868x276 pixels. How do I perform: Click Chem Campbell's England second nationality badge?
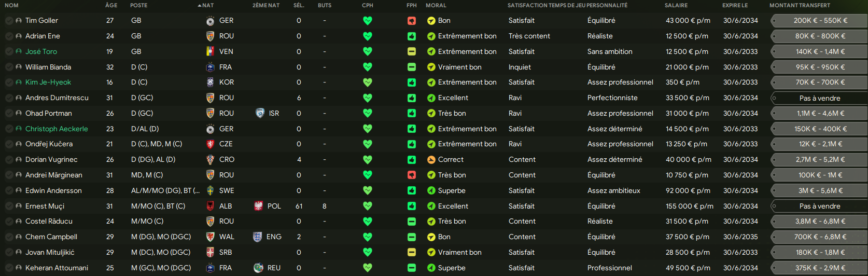tap(258, 237)
